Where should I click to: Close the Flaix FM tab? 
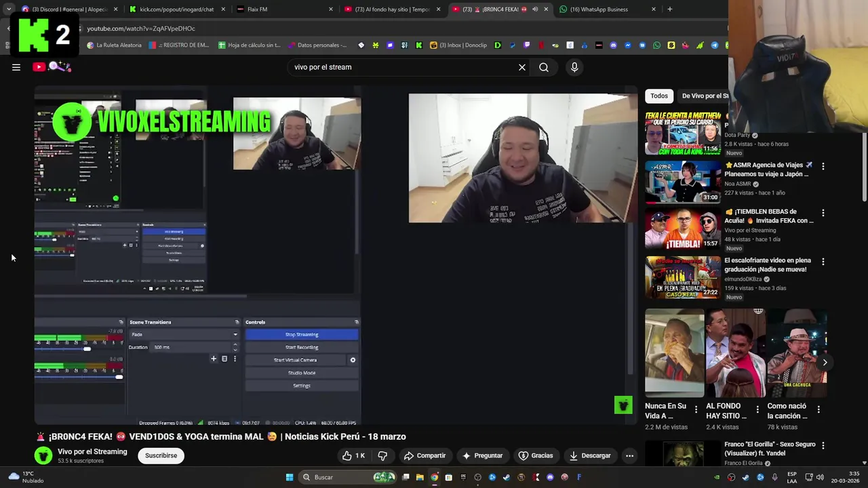point(331,9)
